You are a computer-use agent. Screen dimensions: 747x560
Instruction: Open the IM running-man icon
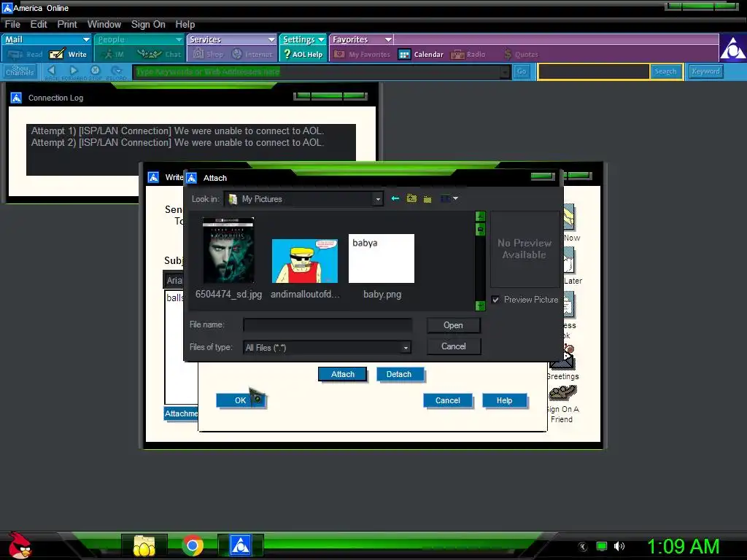coord(109,54)
